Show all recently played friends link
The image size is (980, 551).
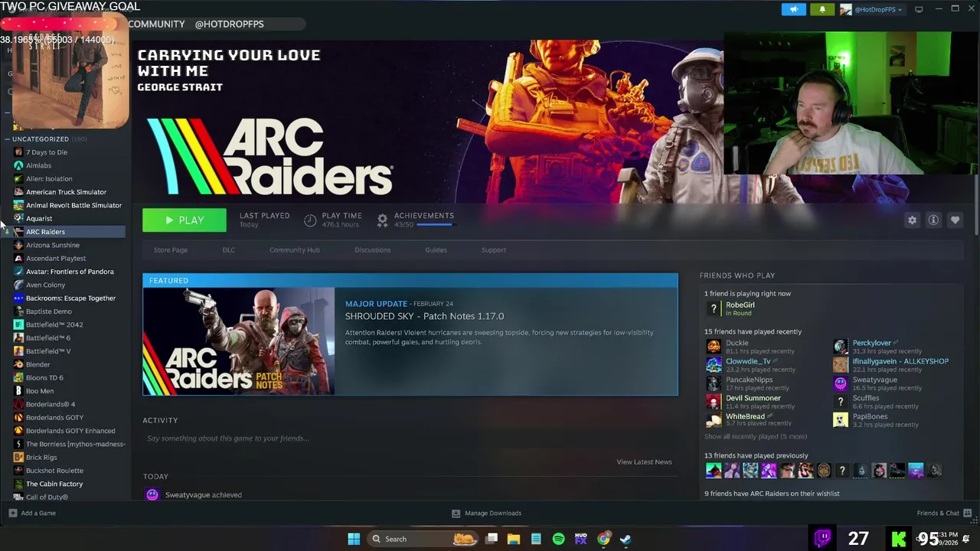click(755, 436)
